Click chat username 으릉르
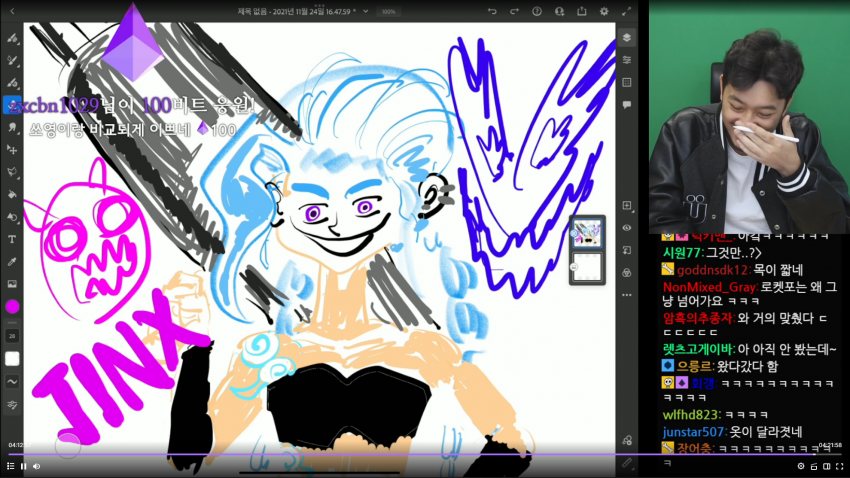Image resolution: width=850 pixels, height=478 pixels. [x=694, y=366]
